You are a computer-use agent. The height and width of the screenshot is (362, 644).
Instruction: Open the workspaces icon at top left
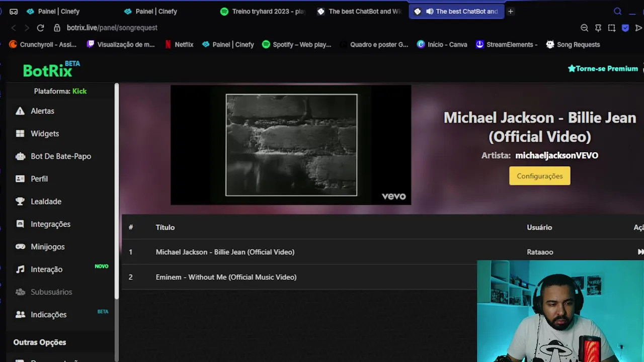coord(14,11)
